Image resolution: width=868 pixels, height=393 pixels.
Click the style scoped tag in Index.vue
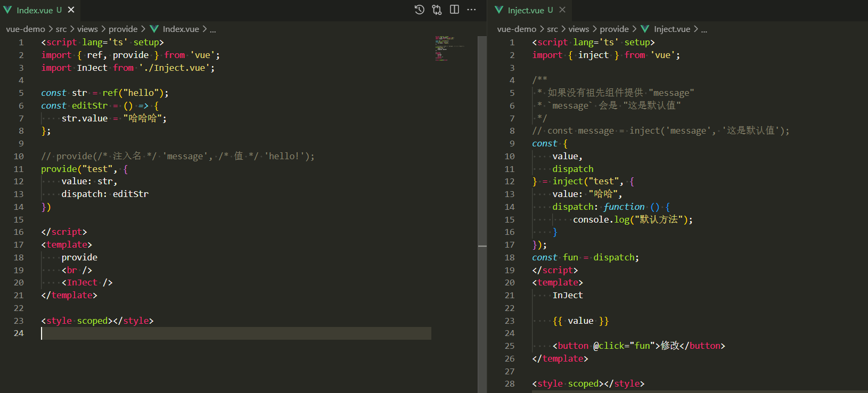pos(97,321)
